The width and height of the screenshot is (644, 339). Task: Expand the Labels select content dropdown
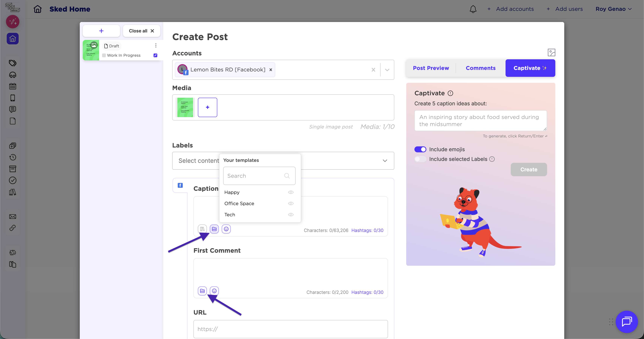(385, 161)
